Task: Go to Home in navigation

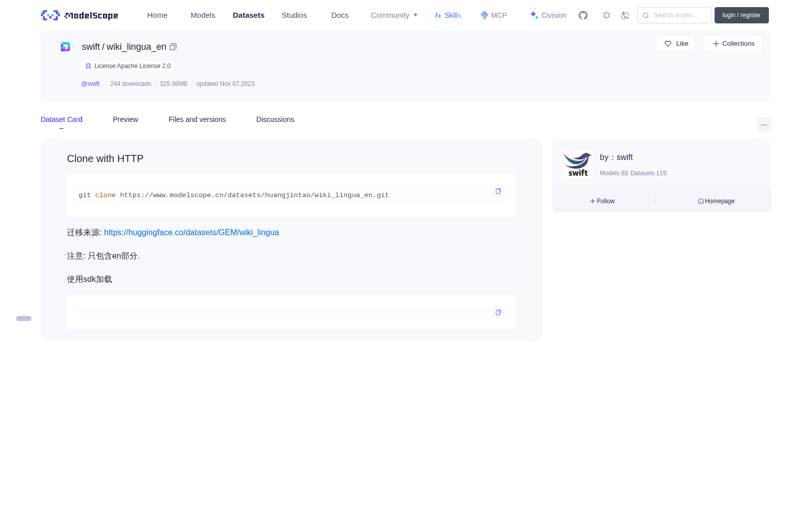Action: tap(157, 15)
